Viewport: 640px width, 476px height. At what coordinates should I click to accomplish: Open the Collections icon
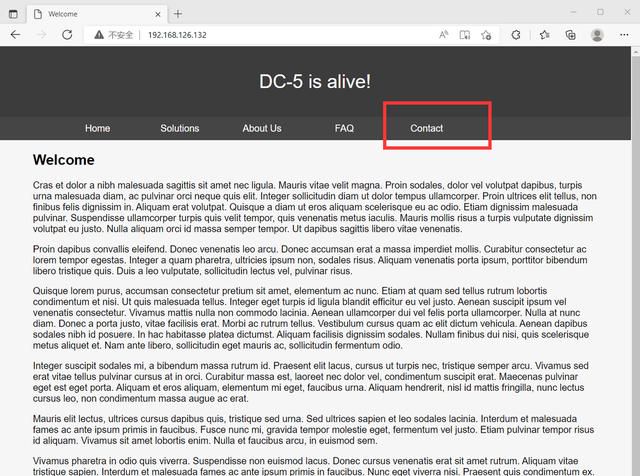pos(570,35)
